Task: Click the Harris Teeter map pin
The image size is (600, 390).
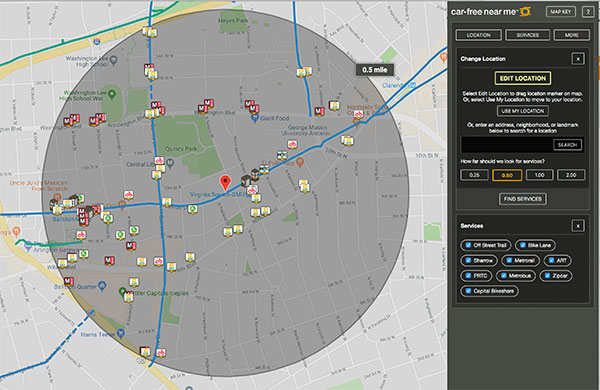Action: pyautogui.click(x=121, y=334)
